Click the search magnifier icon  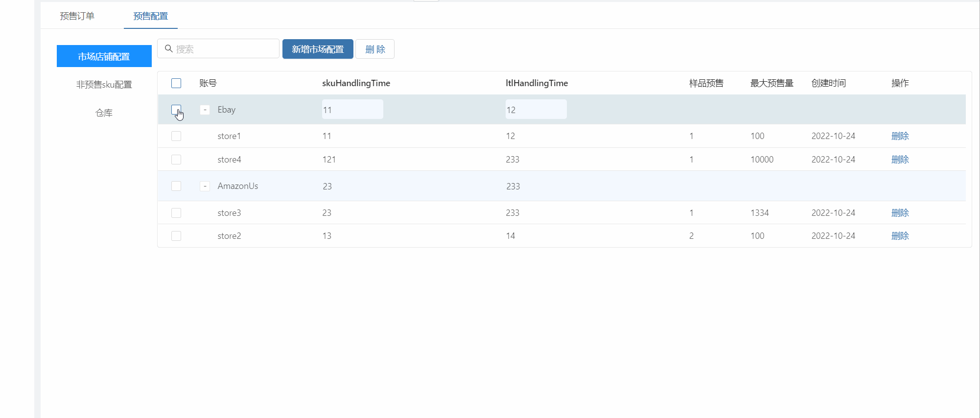tap(168, 48)
